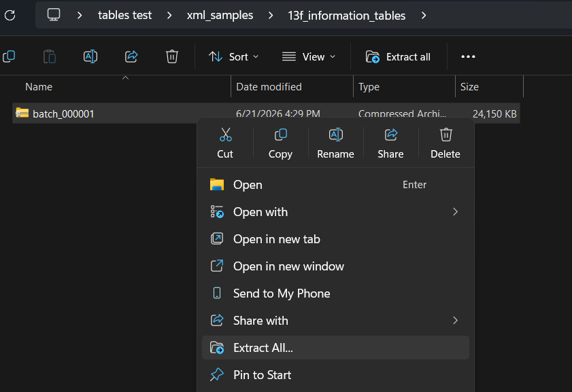Select 'Open' in the context menu
572x392 pixels.
point(335,185)
